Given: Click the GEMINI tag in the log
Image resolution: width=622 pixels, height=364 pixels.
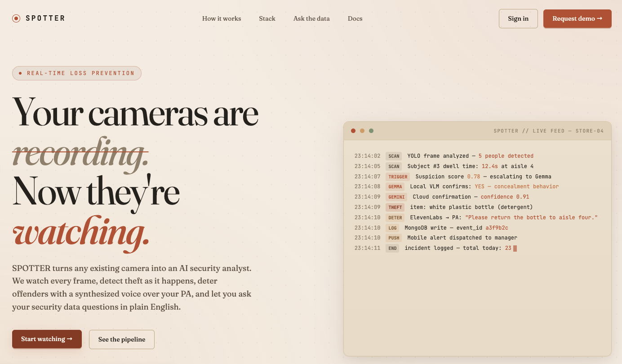Looking at the screenshot, I should tap(396, 197).
